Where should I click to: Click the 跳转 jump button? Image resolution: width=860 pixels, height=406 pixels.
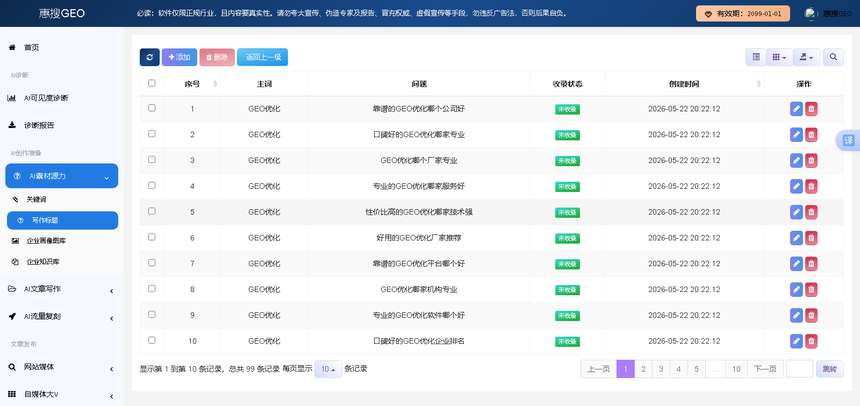(x=829, y=369)
